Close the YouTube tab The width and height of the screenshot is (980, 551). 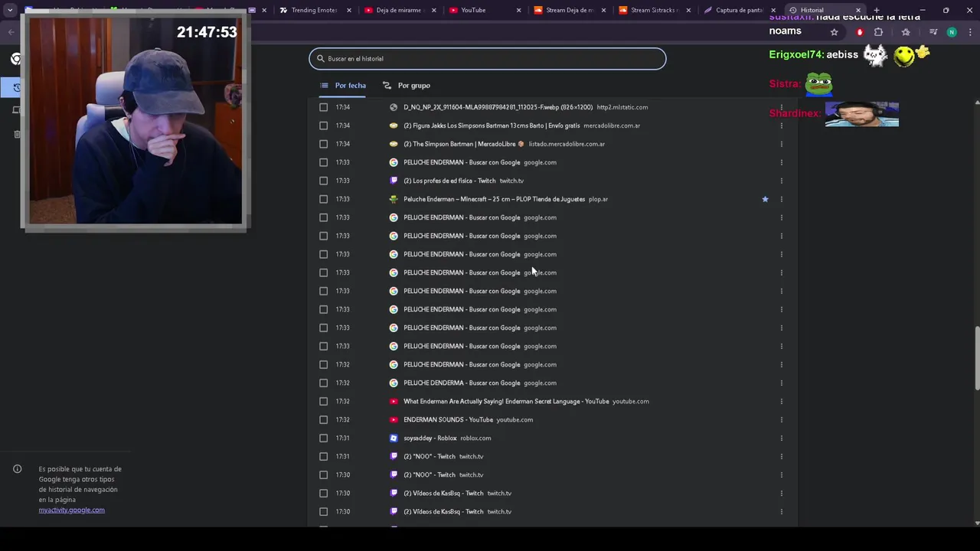[x=519, y=10]
